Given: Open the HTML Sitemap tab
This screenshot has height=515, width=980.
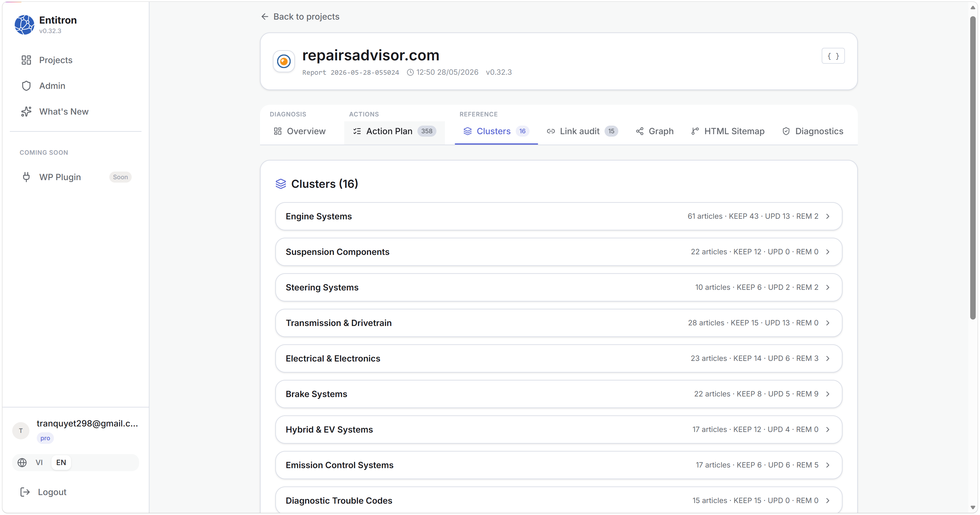Looking at the screenshot, I should 728,131.
